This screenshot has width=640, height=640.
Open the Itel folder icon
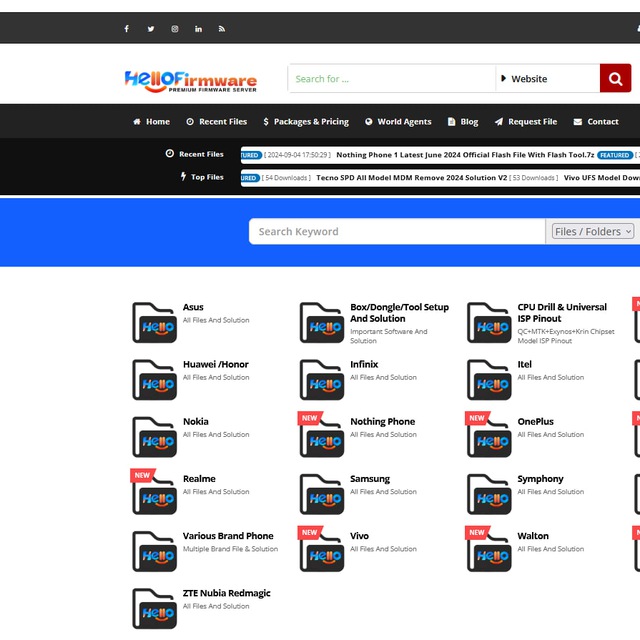[x=489, y=380]
